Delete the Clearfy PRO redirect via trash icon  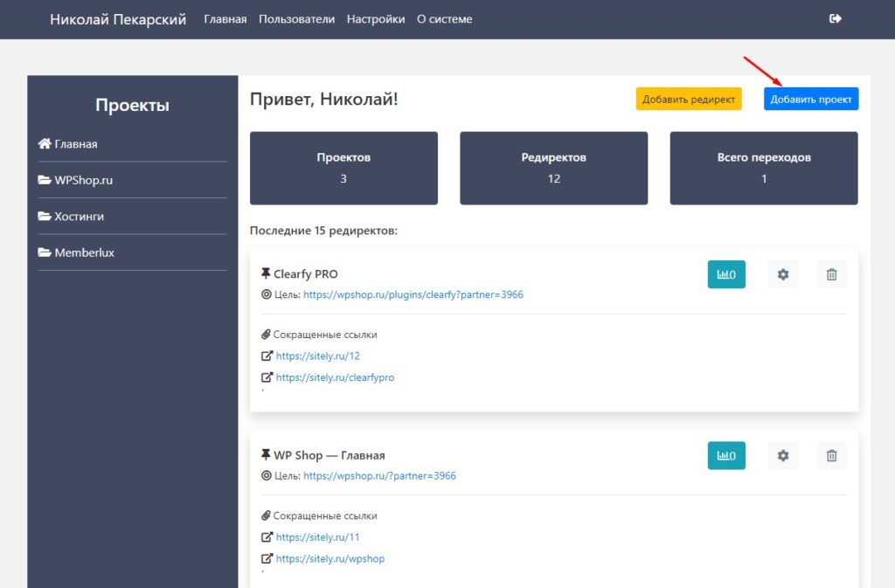pos(831,274)
